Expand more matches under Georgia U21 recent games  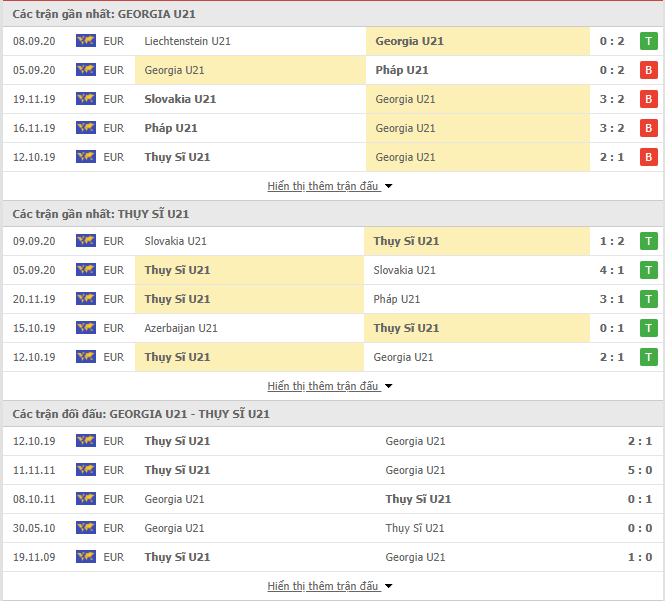tap(330, 186)
